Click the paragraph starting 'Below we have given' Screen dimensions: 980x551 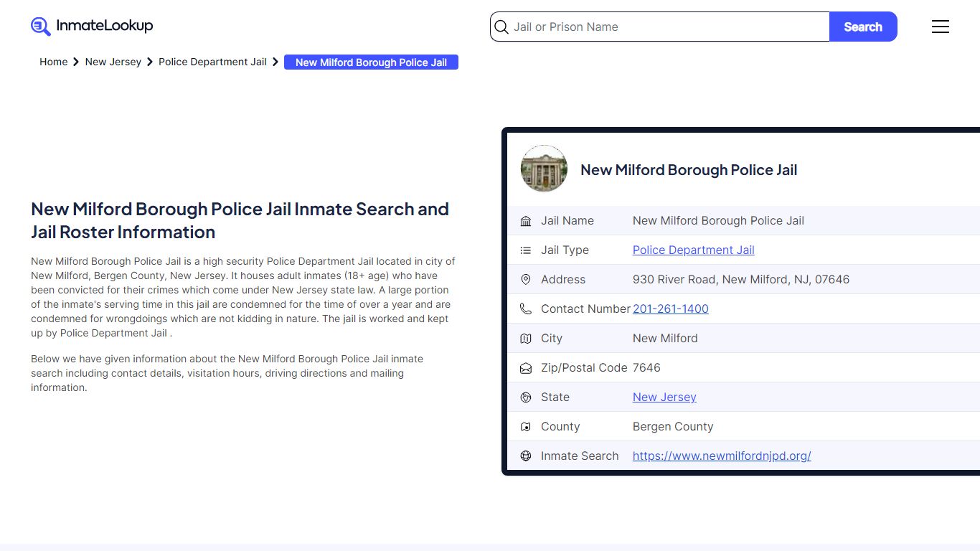[227, 373]
